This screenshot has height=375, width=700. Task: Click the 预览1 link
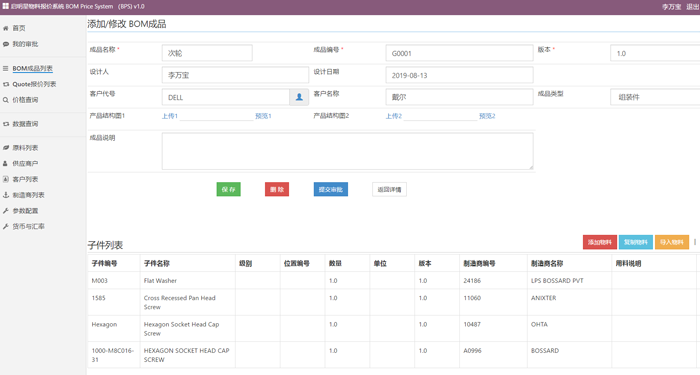tap(263, 116)
